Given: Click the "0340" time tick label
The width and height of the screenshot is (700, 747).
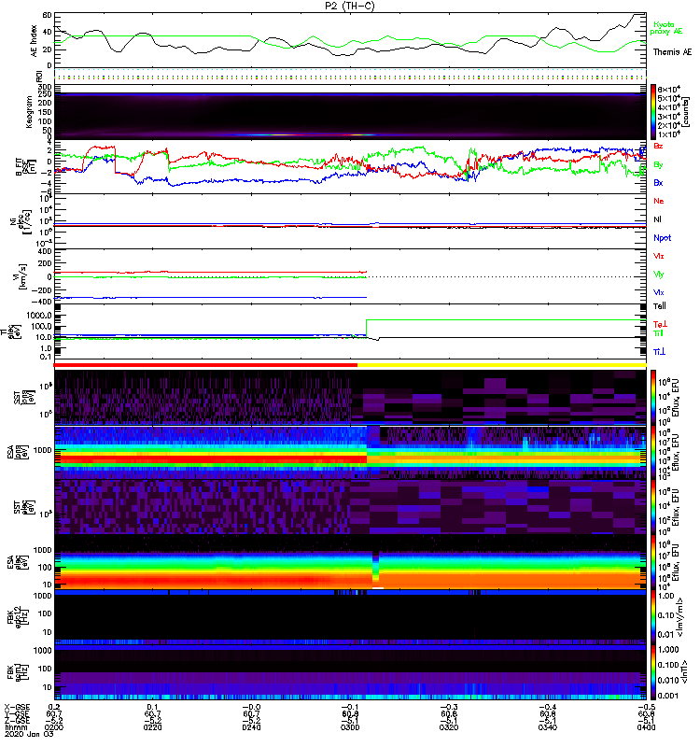Looking at the screenshot, I should click(548, 727).
